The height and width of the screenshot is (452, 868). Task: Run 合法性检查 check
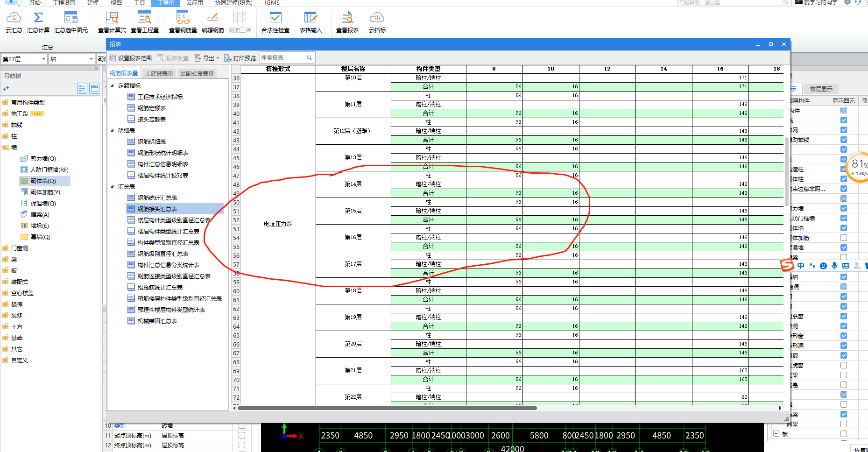[x=275, y=22]
